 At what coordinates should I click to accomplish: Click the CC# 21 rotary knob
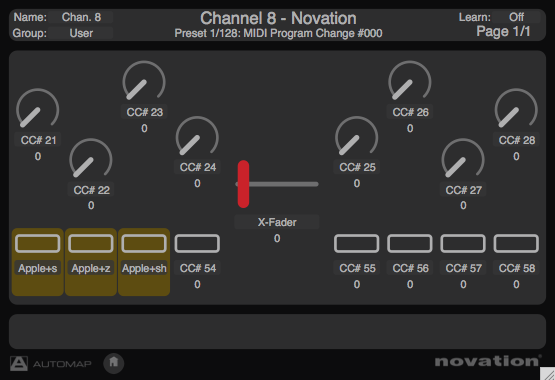(x=38, y=109)
